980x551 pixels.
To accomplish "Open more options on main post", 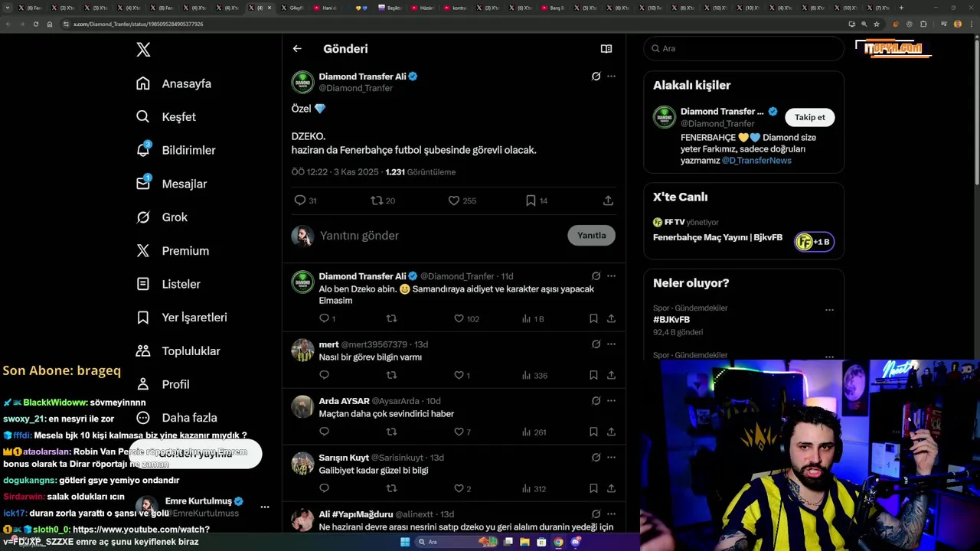I will tap(611, 77).
